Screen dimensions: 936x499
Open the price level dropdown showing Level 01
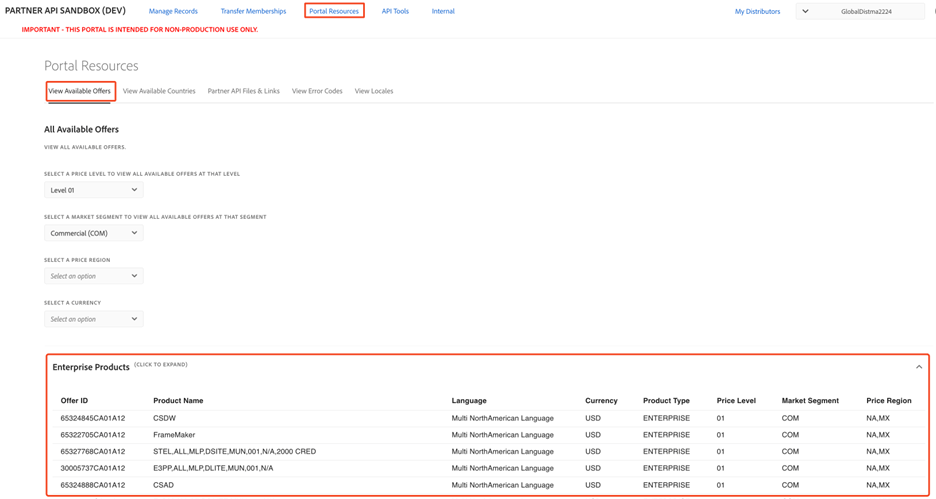(93, 190)
